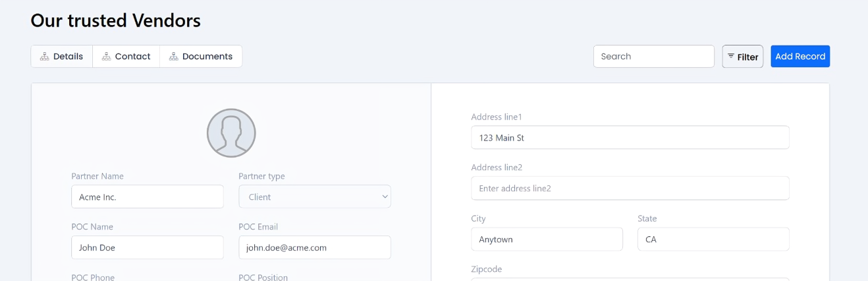The height and width of the screenshot is (281, 868).
Task: Click the City text field
Action: tap(547, 239)
